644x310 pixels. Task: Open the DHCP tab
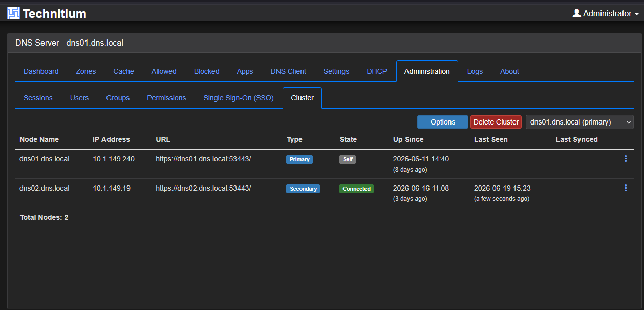coord(377,71)
